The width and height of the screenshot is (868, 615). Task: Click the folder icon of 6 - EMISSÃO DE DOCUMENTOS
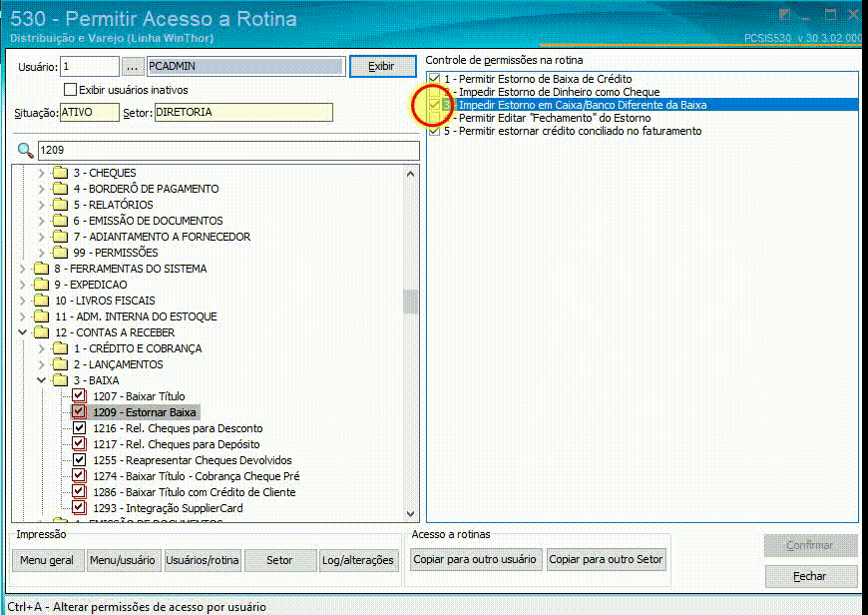pos(60,221)
